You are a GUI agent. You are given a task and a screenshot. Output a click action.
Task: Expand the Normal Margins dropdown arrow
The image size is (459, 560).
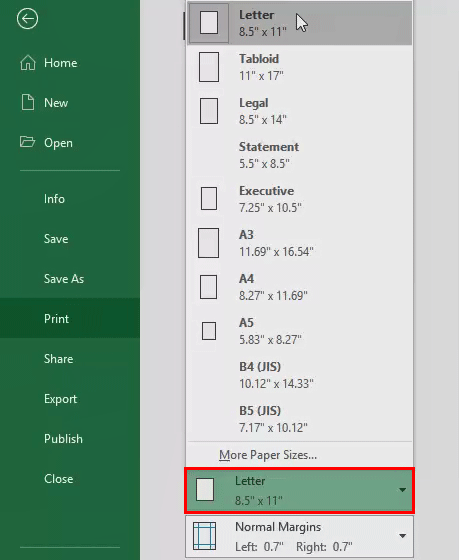[x=403, y=536]
